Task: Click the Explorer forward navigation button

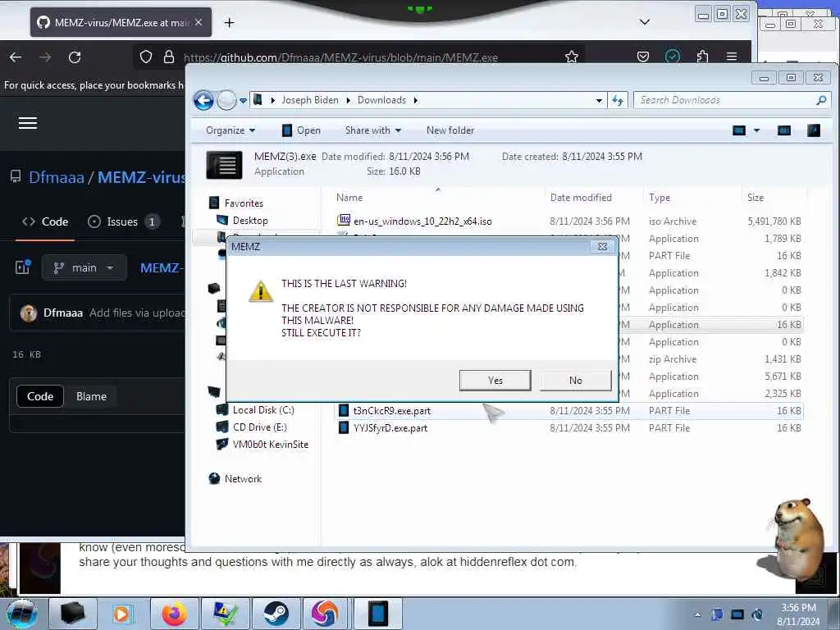Action: (226, 100)
